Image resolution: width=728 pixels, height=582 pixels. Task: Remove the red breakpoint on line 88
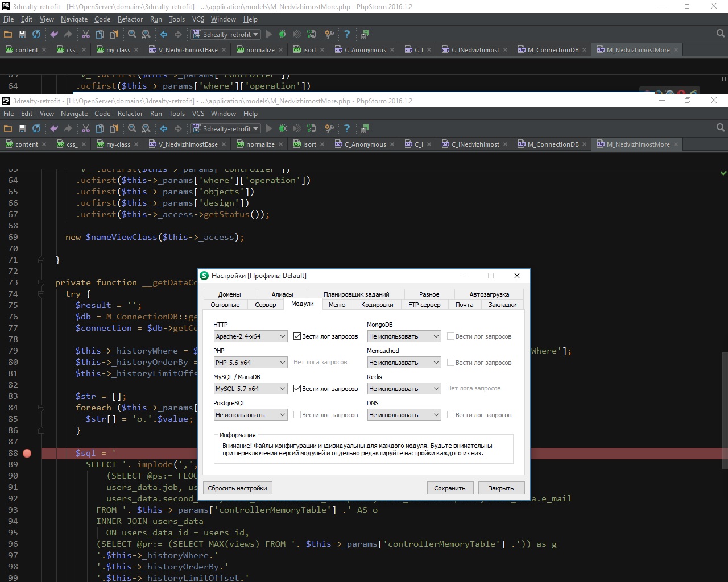[x=27, y=453]
